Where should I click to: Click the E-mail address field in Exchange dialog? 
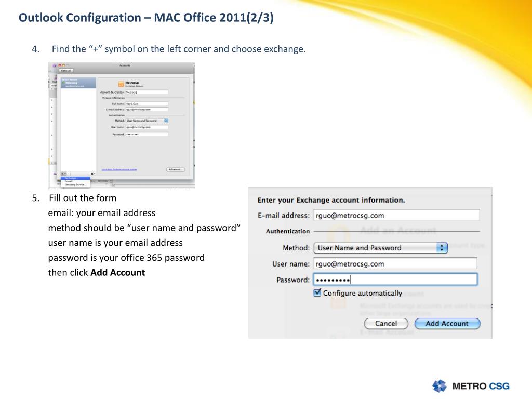pyautogui.click(x=396, y=215)
